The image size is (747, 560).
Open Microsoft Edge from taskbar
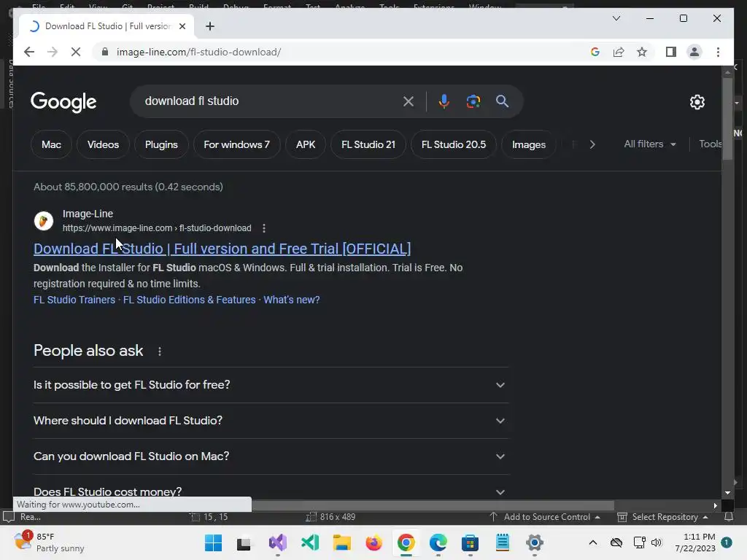[x=438, y=542]
